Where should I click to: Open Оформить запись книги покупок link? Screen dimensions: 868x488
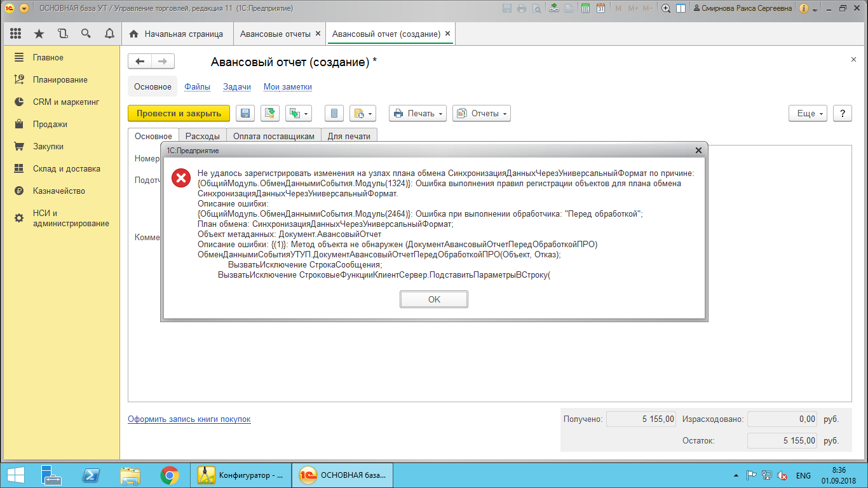[x=189, y=419]
